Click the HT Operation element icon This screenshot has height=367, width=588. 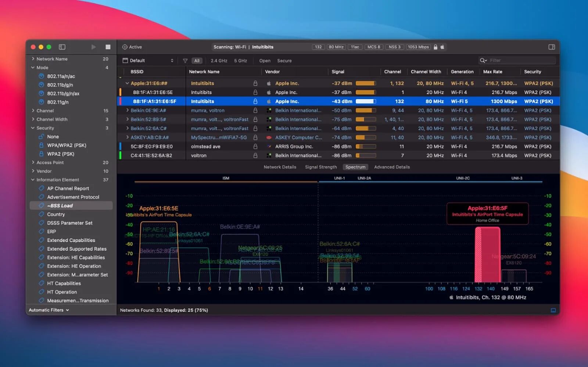click(41, 292)
